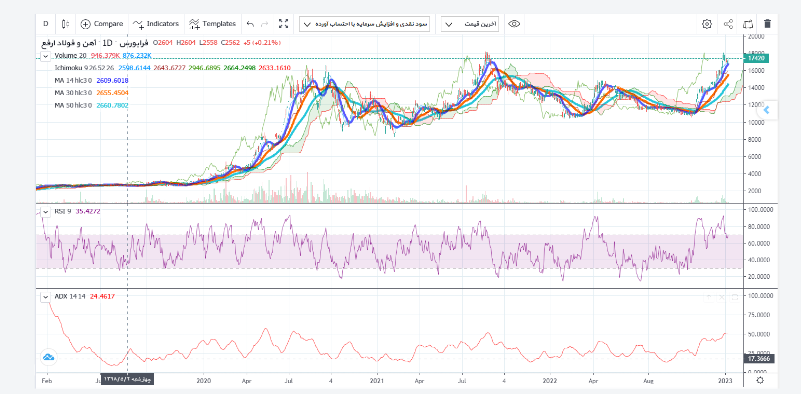Viewport: 801px width, 394px height.
Task: Open the D time interval selector
Action: [45, 24]
